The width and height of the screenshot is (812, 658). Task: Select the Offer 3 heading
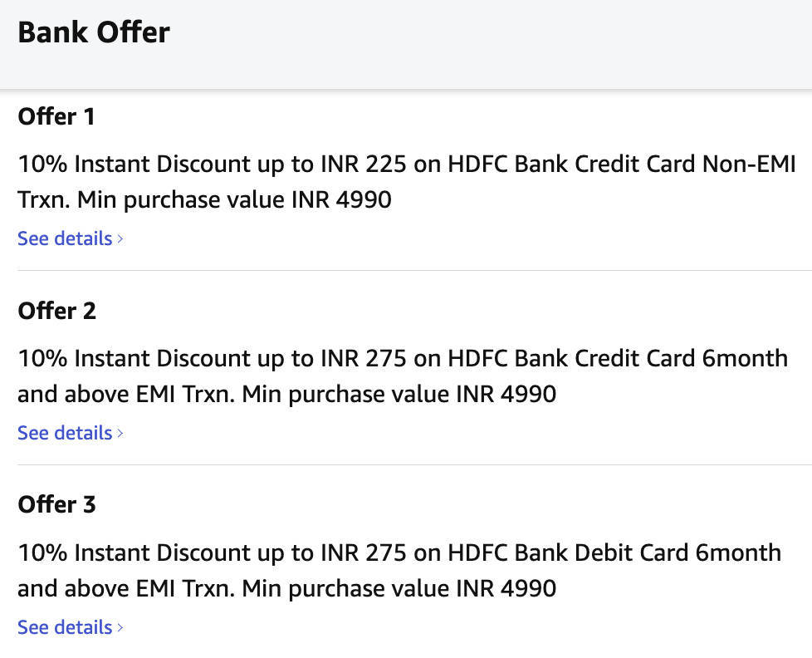tap(56, 505)
